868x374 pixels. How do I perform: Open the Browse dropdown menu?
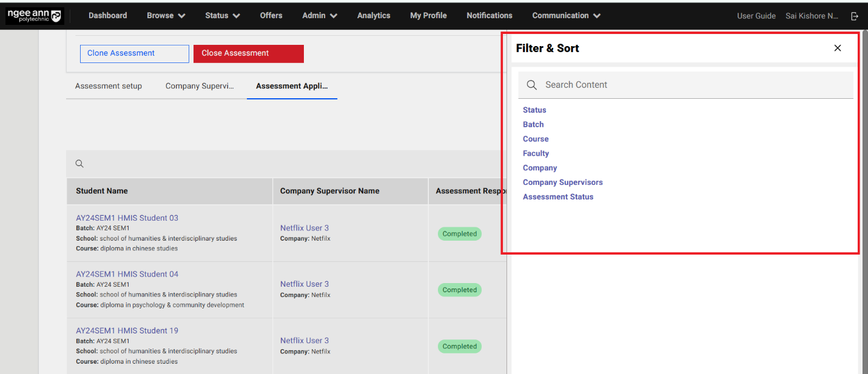coord(166,16)
